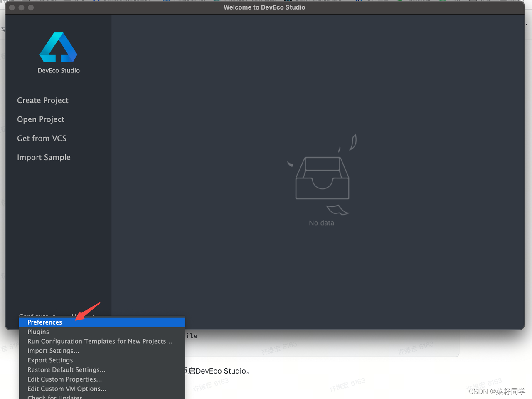Choose Get from VCS

[42, 138]
